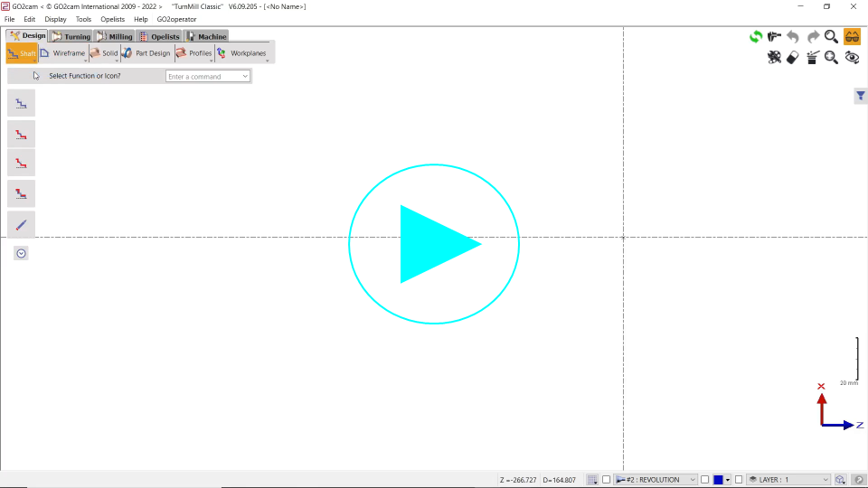Expand the round chevron below the toolbar
This screenshot has width=868, height=488.
click(21, 253)
